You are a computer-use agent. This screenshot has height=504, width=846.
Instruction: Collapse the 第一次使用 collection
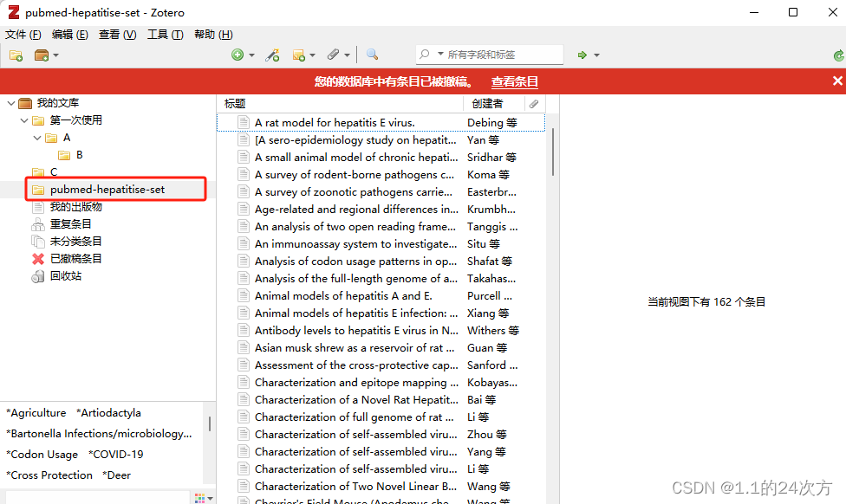coord(23,120)
